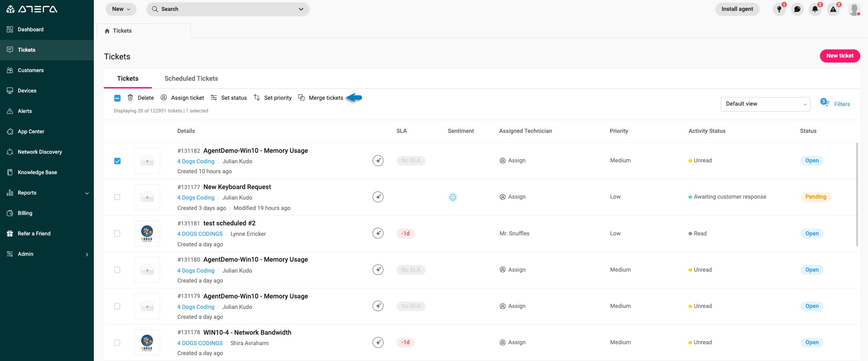Image resolution: width=868 pixels, height=361 pixels.
Task: Switch to Scheduled Tickets tab
Action: 191,78
